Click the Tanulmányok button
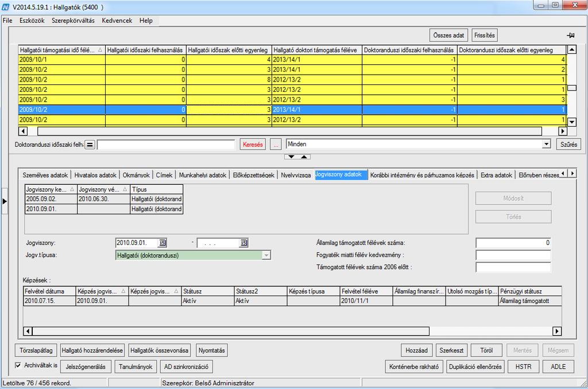The height and width of the screenshot is (389, 588). click(136, 367)
